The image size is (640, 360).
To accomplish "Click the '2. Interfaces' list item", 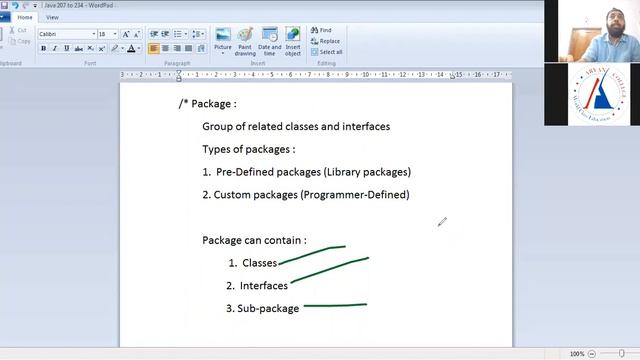I will [257, 286].
